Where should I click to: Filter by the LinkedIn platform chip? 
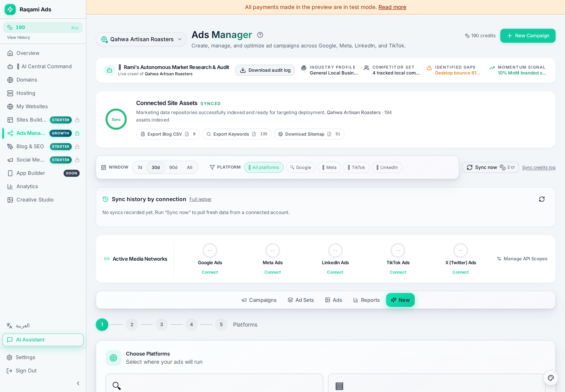tap(387, 168)
